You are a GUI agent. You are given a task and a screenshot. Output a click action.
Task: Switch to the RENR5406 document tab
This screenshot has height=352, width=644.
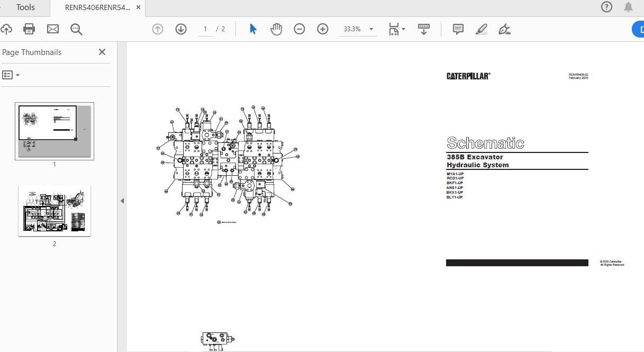[x=97, y=7]
